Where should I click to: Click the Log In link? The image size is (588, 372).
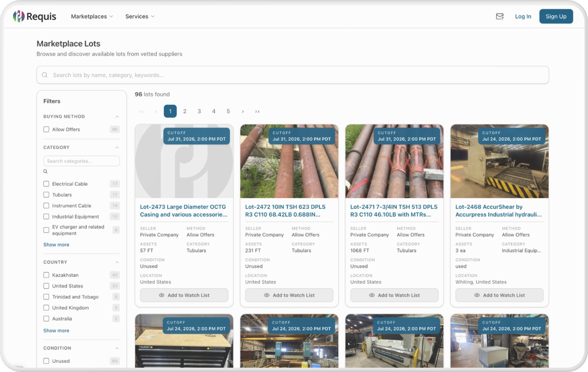523,16
